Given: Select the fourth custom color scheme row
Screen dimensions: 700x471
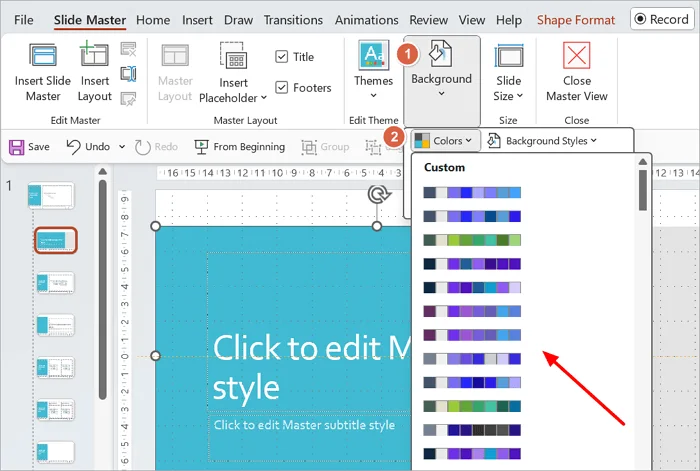Looking at the screenshot, I should point(472,263).
